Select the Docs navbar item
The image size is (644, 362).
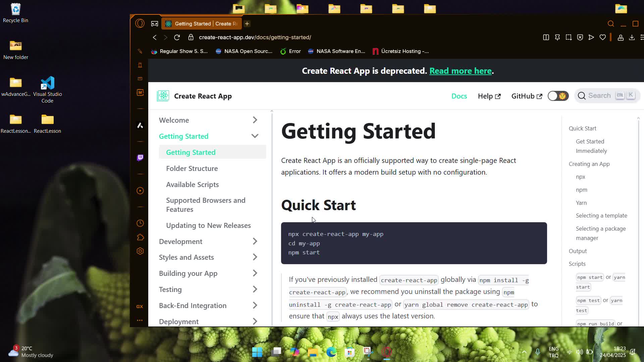[x=459, y=96]
